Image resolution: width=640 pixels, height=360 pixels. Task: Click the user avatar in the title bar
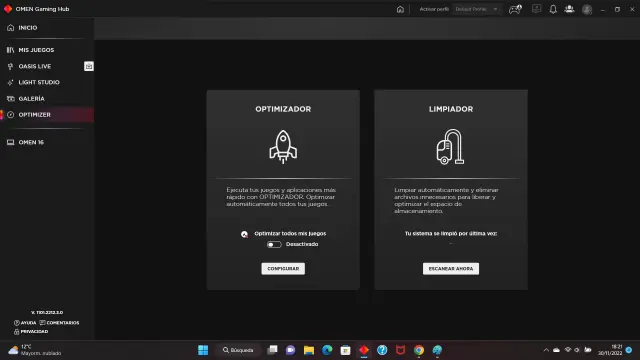[x=587, y=9]
